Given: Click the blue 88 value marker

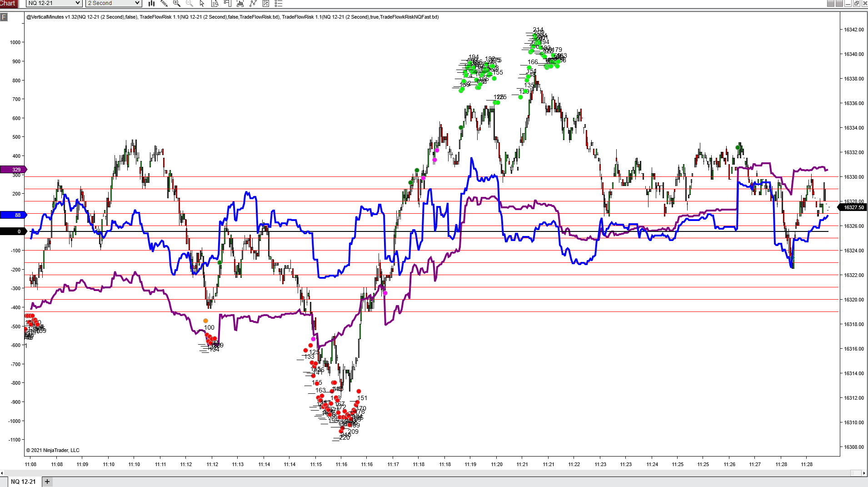Looking at the screenshot, I should click(14, 215).
